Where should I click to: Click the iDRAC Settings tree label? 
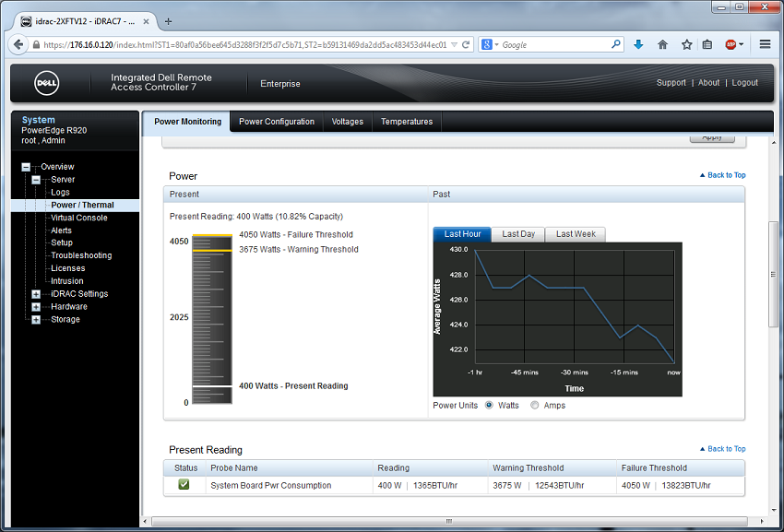click(79, 294)
